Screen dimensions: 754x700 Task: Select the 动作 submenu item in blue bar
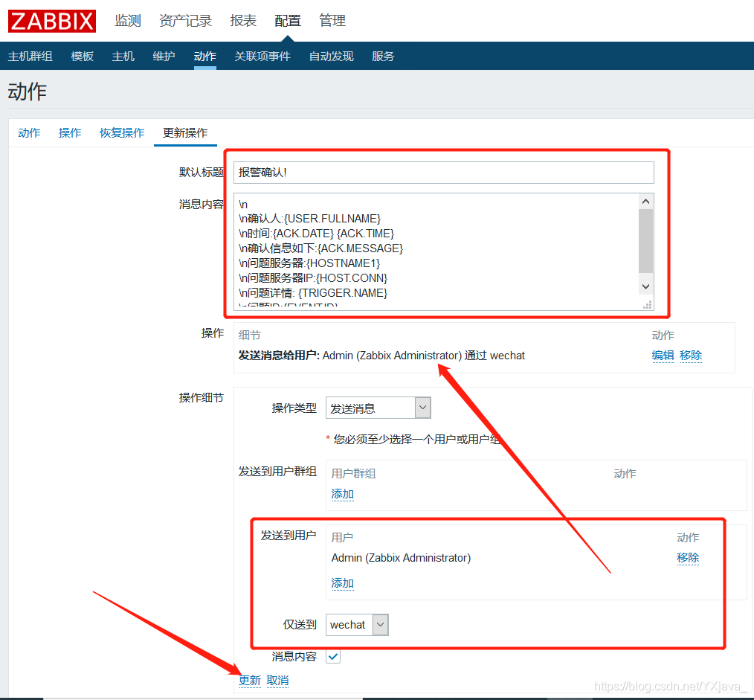[x=204, y=57]
